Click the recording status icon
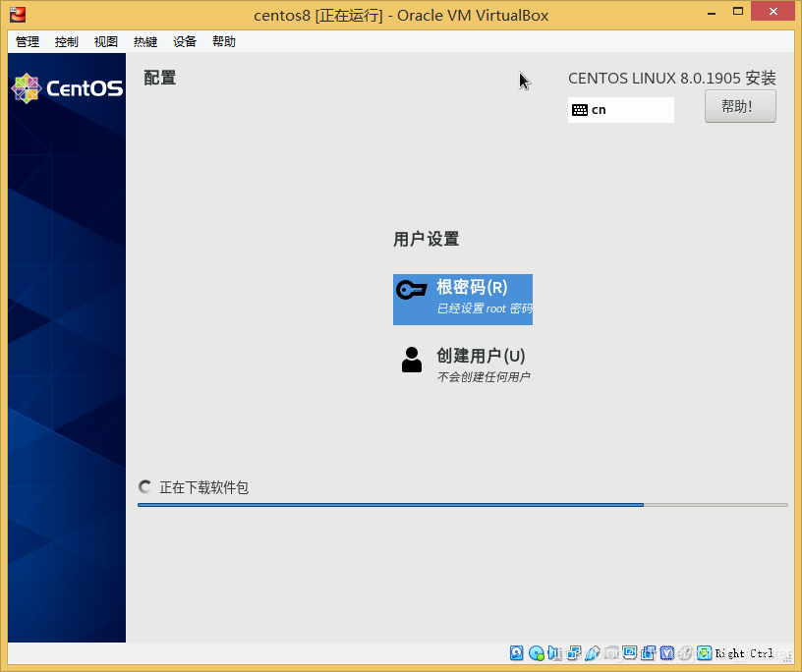This screenshot has height=672, width=802. pyautogui.click(x=649, y=653)
